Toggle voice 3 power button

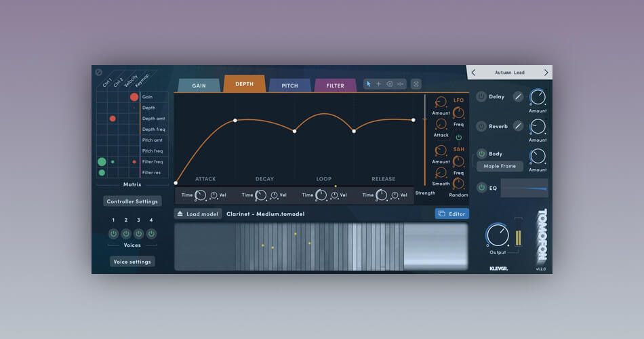[x=138, y=233]
